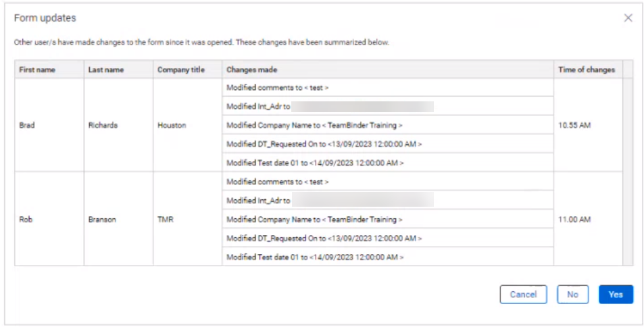Select the Brad first name cell
644x327 pixels.
click(49, 125)
